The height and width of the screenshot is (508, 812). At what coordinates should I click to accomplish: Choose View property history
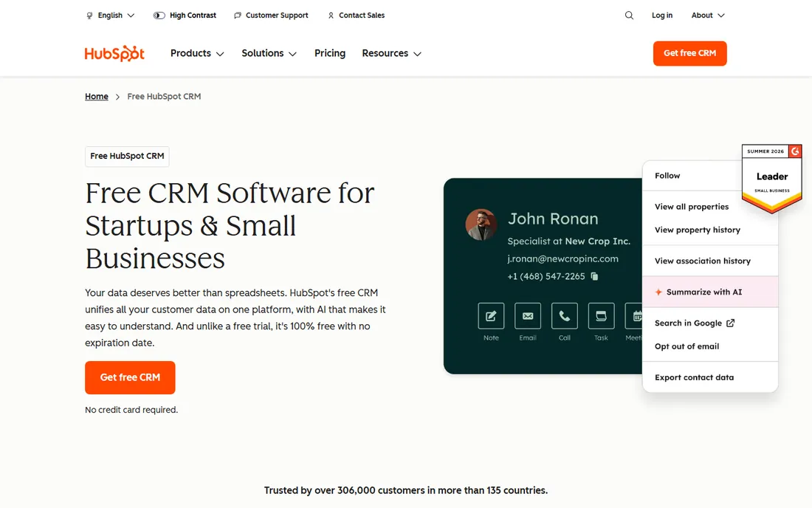pyautogui.click(x=698, y=230)
